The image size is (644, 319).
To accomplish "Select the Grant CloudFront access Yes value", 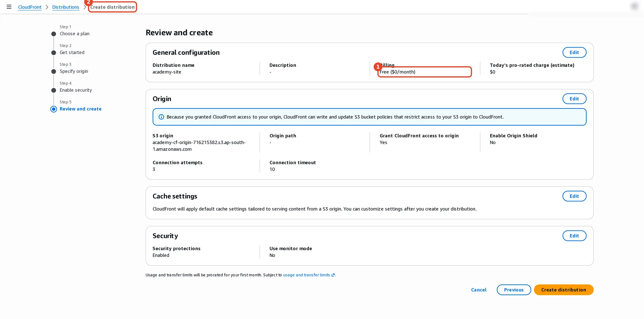I will click(x=383, y=142).
